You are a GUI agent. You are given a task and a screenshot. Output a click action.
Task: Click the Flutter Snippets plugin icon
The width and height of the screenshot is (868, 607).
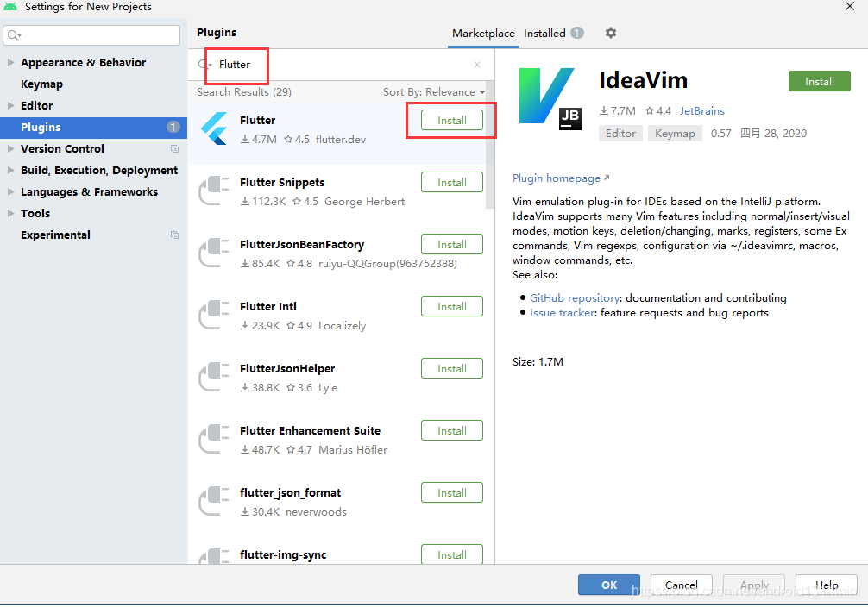[x=214, y=191]
